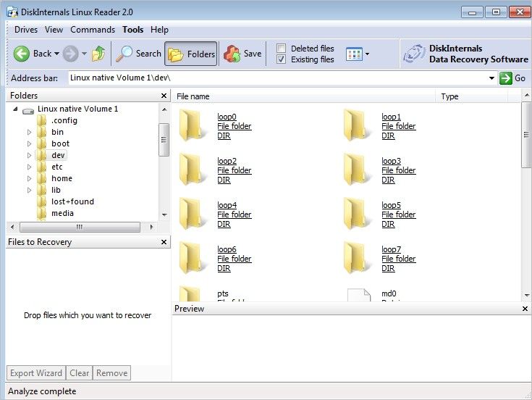Screen dimensions: 532x400
Task: Select the md0 file icon
Action: pyautogui.click(x=359, y=295)
